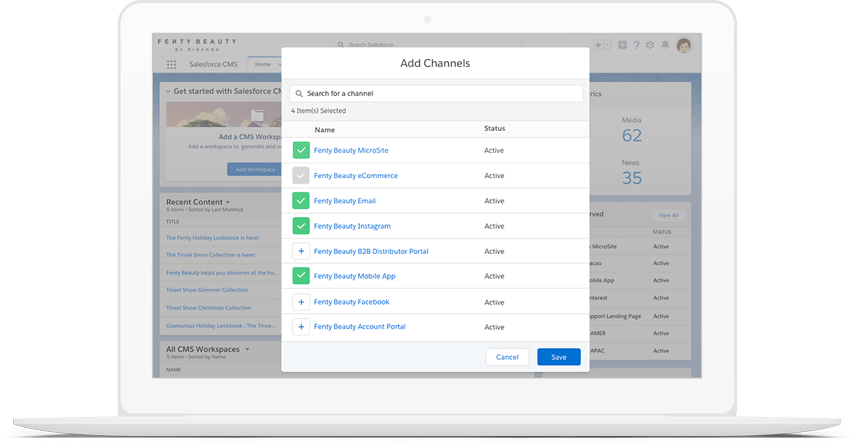Open Fenty Beauty MicroSite link

pos(351,150)
